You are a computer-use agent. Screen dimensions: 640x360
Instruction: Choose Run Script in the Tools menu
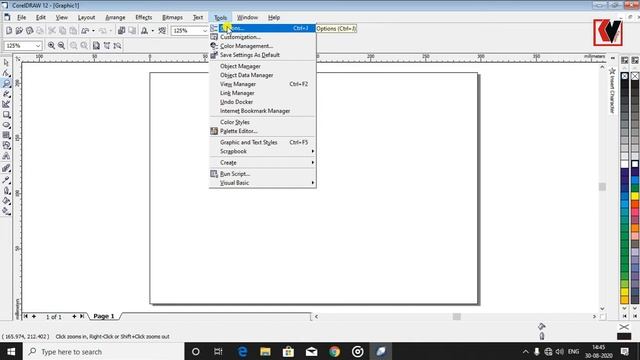click(263, 174)
